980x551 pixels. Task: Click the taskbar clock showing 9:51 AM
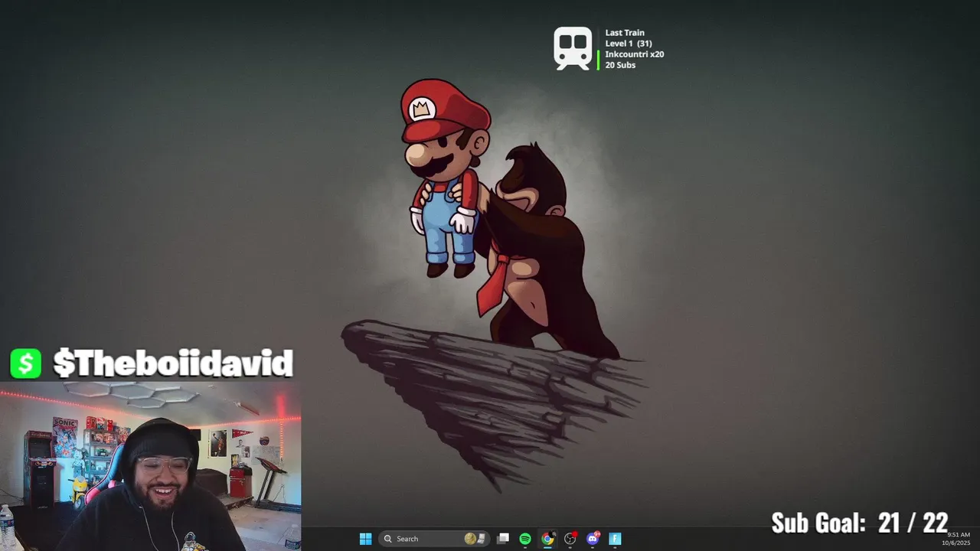pos(958,539)
